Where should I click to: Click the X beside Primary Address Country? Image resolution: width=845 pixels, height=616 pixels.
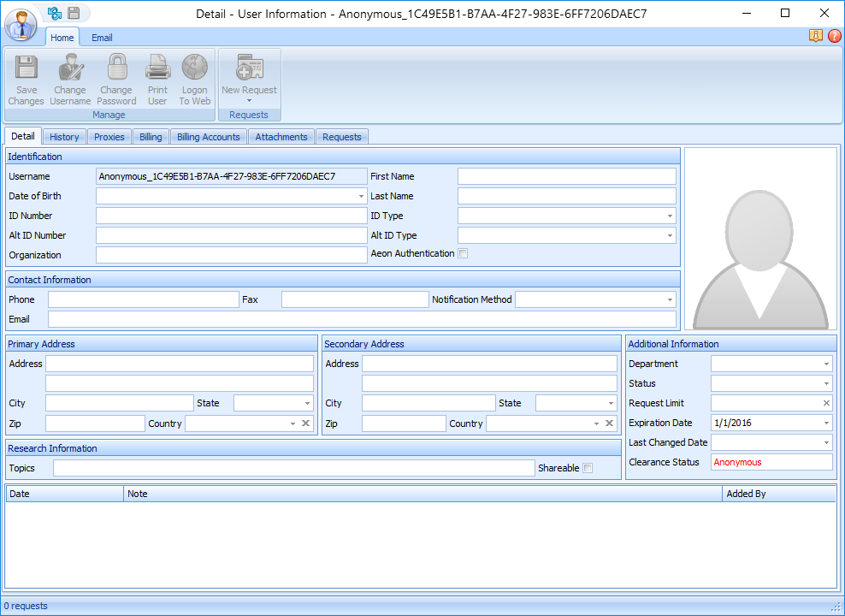[305, 423]
